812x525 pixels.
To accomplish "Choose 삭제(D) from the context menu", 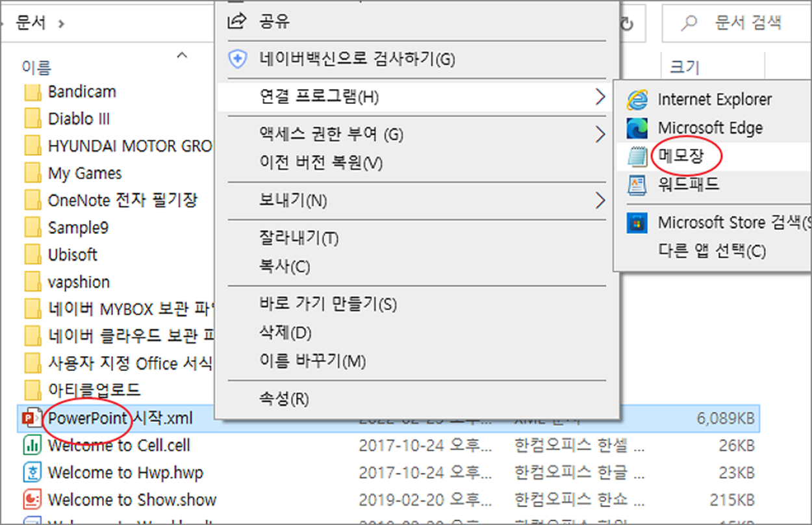I will 285,333.
